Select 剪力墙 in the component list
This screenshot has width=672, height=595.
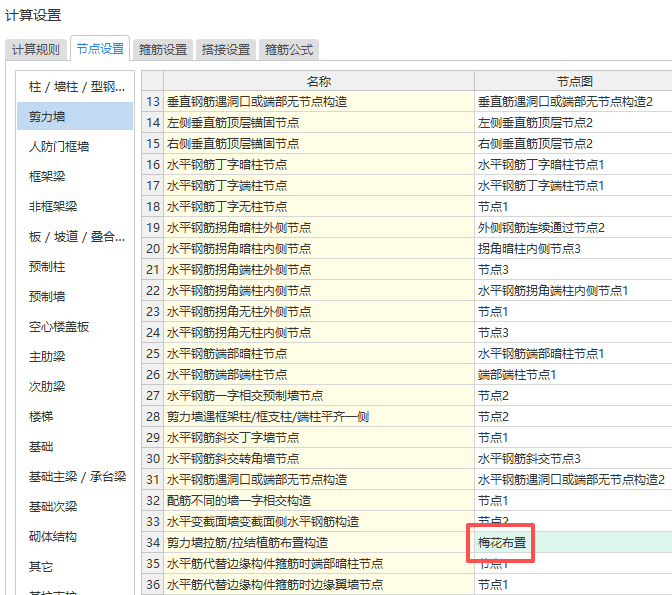tap(75, 116)
